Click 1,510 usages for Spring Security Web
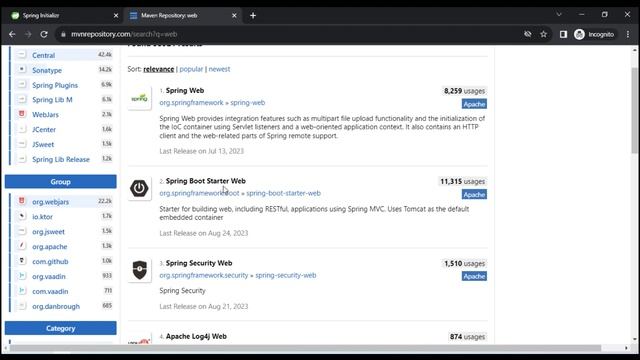Screen dimensions: 640x360 click(x=464, y=264)
